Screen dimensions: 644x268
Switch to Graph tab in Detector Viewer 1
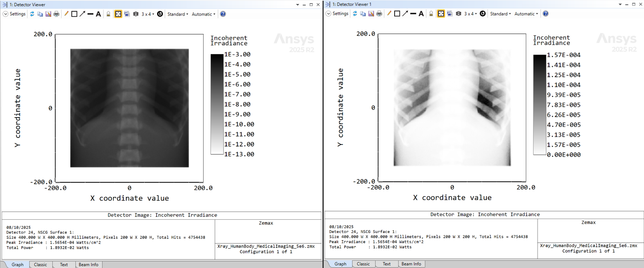coord(340,264)
